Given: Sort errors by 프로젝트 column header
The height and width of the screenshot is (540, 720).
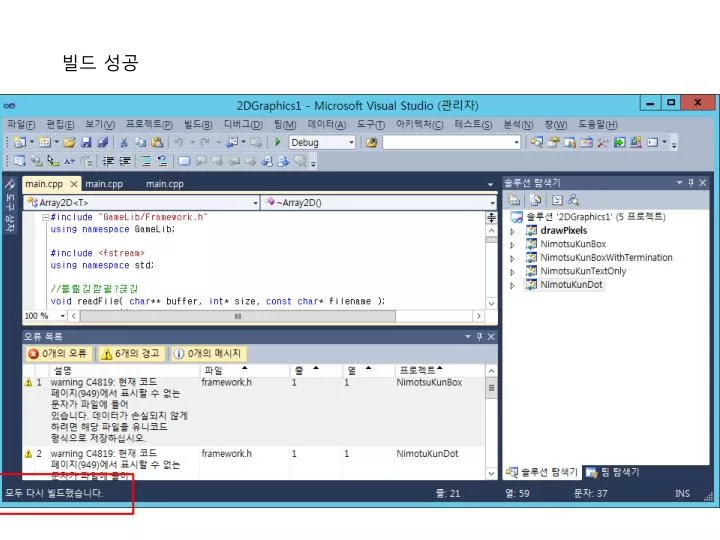Looking at the screenshot, I should [x=439, y=370].
